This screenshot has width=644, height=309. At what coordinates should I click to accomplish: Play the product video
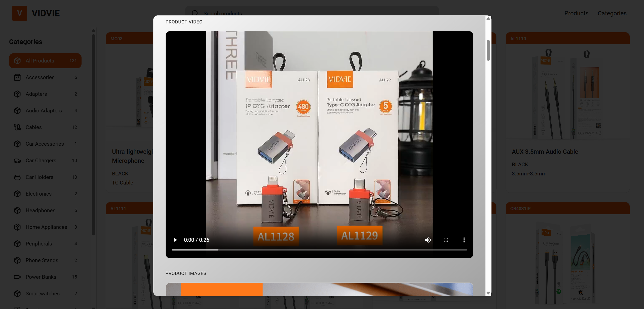(175, 240)
